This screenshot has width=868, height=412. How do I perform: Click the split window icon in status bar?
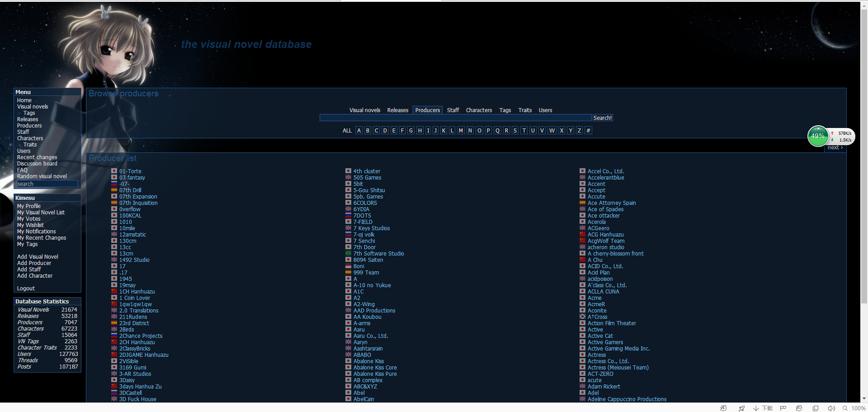pos(815,408)
